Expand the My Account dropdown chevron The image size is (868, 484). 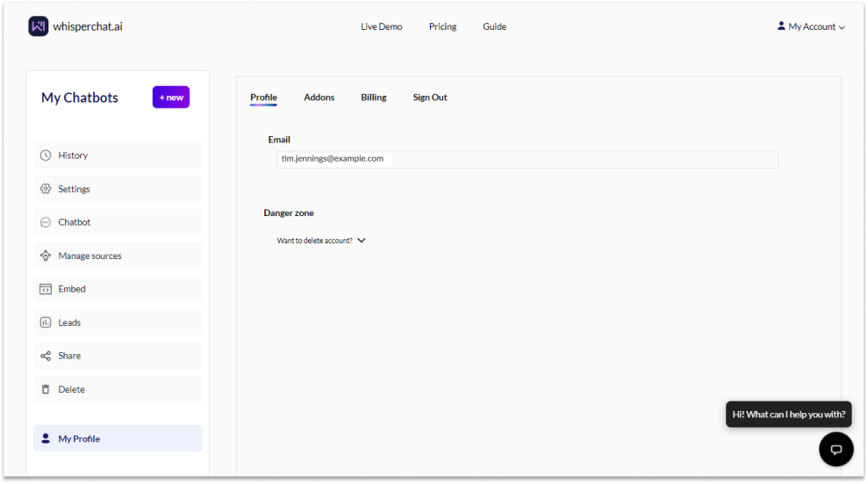coord(842,27)
